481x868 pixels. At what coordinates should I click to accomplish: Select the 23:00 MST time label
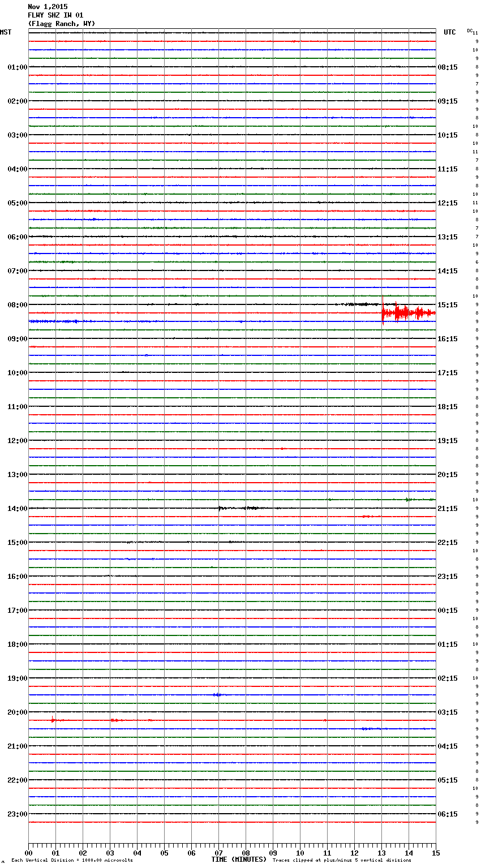18,814
